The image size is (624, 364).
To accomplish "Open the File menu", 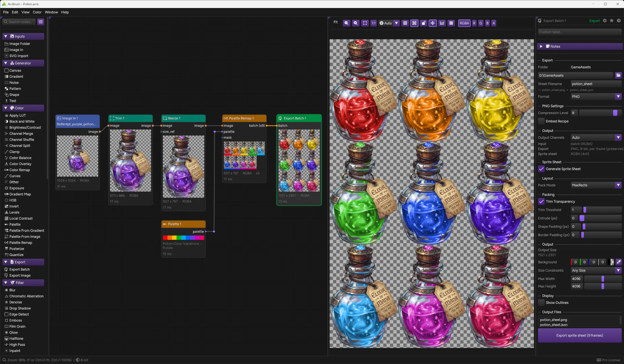I will pos(6,12).
